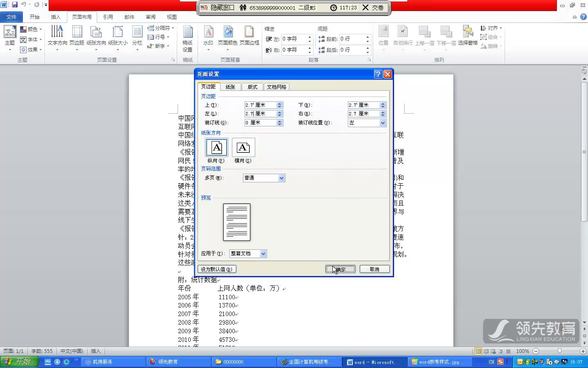
Task: Open theme 颜色 colors menu
Action: (x=31, y=29)
